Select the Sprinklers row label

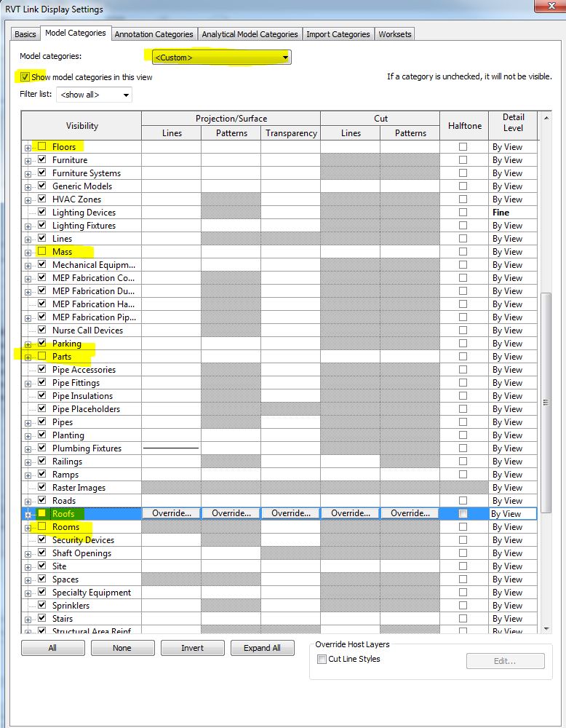[71, 606]
